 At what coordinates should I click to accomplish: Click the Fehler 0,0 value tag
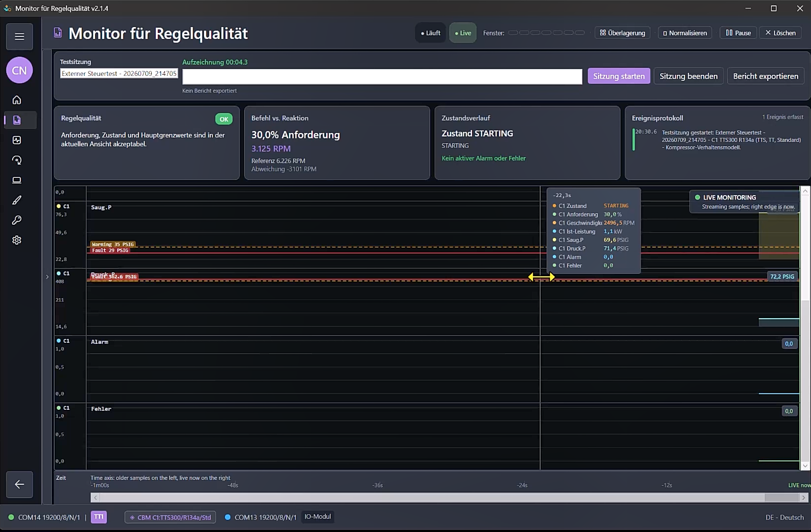[x=789, y=411]
